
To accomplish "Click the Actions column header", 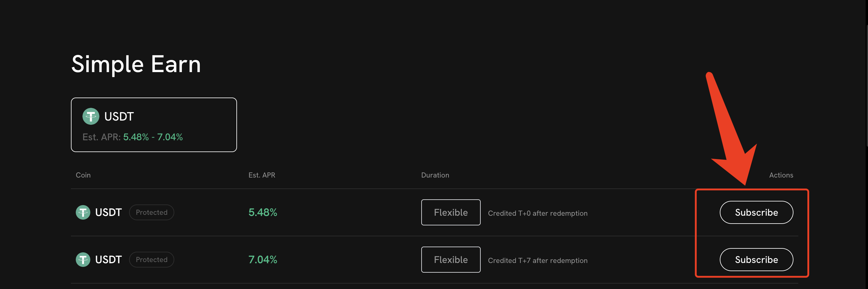I will coord(781,175).
